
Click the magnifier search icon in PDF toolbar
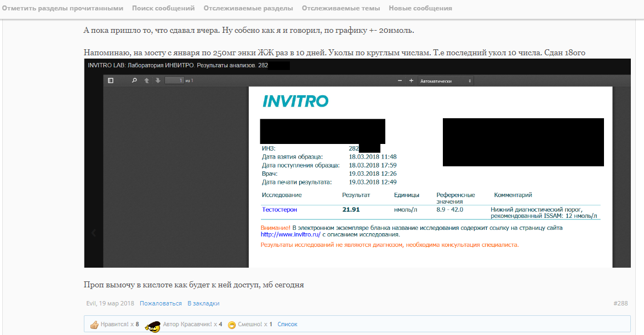[x=134, y=80]
